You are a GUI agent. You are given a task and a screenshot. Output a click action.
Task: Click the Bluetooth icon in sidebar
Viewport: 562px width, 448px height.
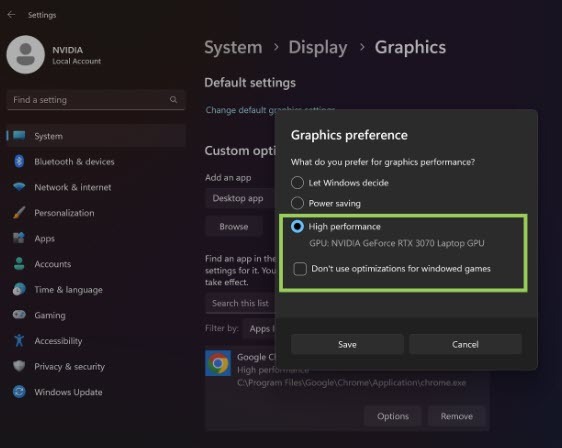(19, 161)
